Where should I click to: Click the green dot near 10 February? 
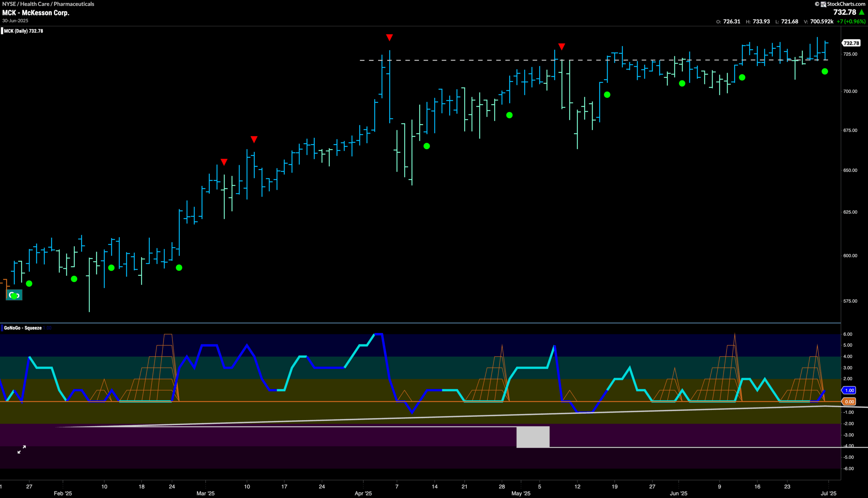coord(111,268)
